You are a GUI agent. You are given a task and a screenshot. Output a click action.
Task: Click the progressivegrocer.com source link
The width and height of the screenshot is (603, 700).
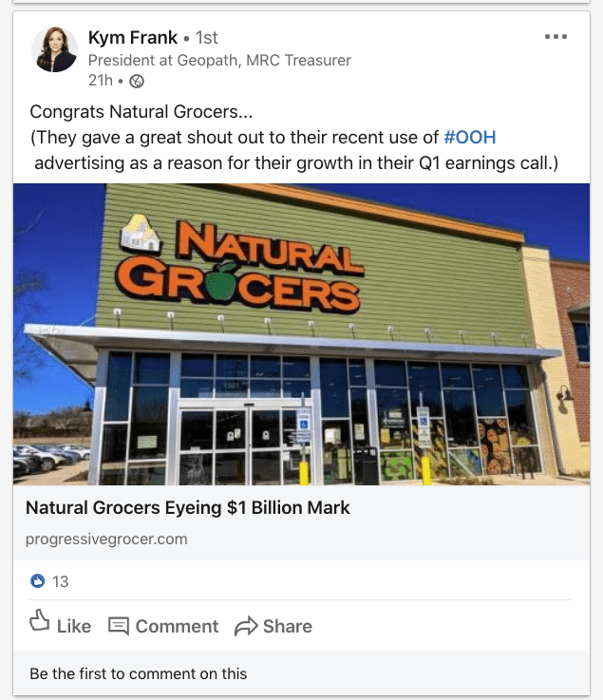tap(106, 539)
